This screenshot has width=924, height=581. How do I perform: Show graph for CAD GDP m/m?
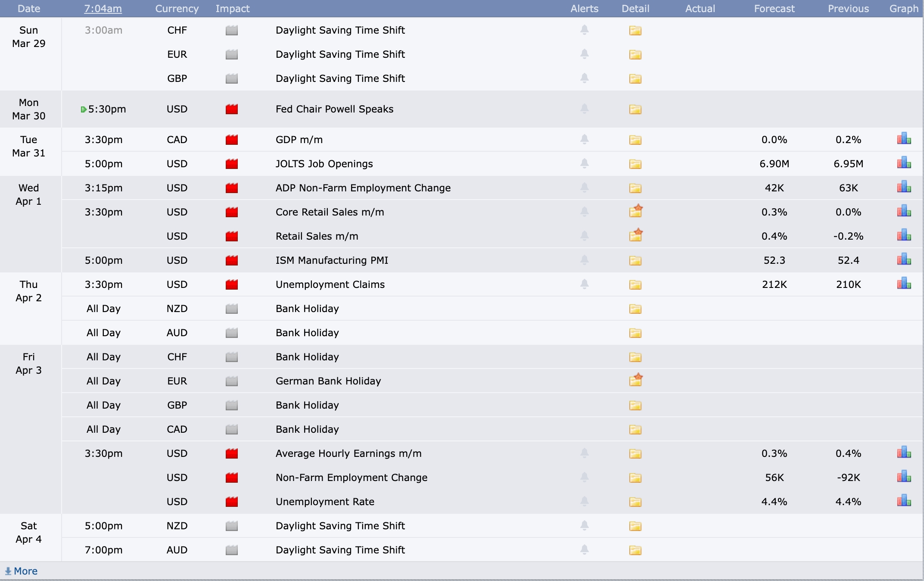pos(904,139)
